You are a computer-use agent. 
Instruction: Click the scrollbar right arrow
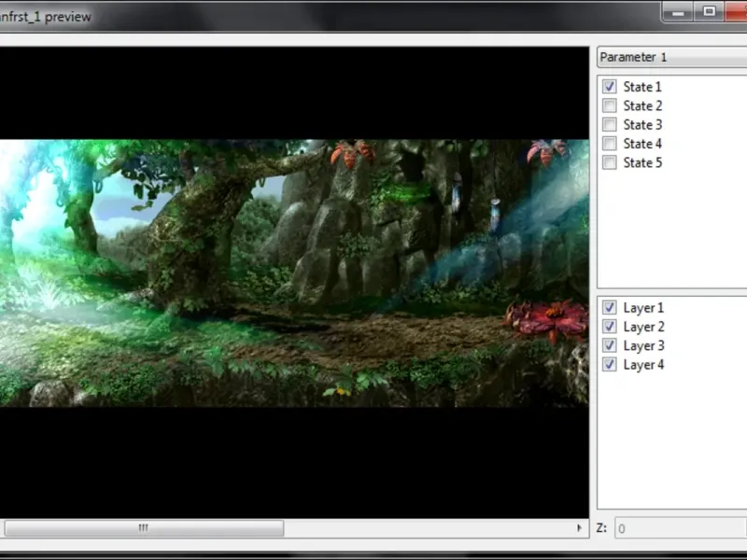[x=579, y=528]
